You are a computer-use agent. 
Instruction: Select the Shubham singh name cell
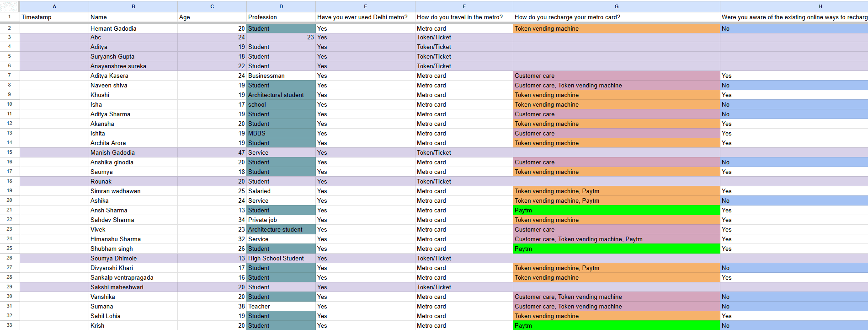pyautogui.click(x=133, y=249)
